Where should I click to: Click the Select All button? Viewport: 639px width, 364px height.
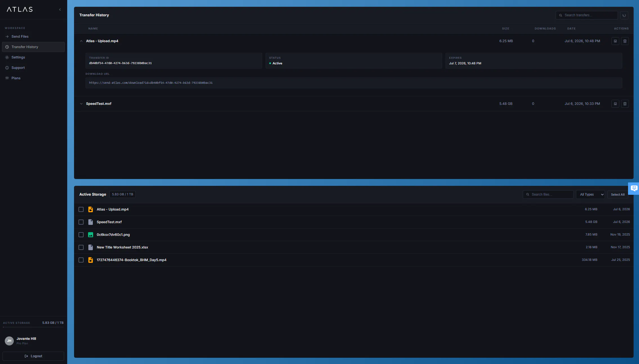(x=618, y=195)
